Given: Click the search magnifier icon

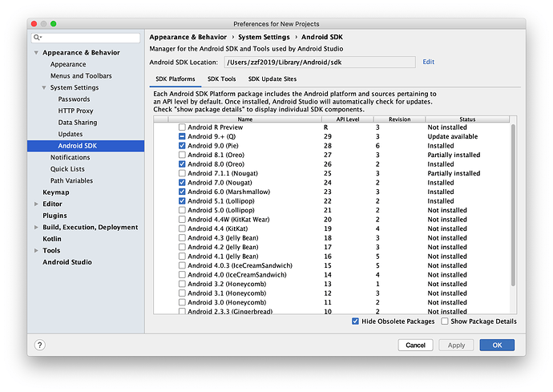Looking at the screenshot, I should [x=37, y=38].
